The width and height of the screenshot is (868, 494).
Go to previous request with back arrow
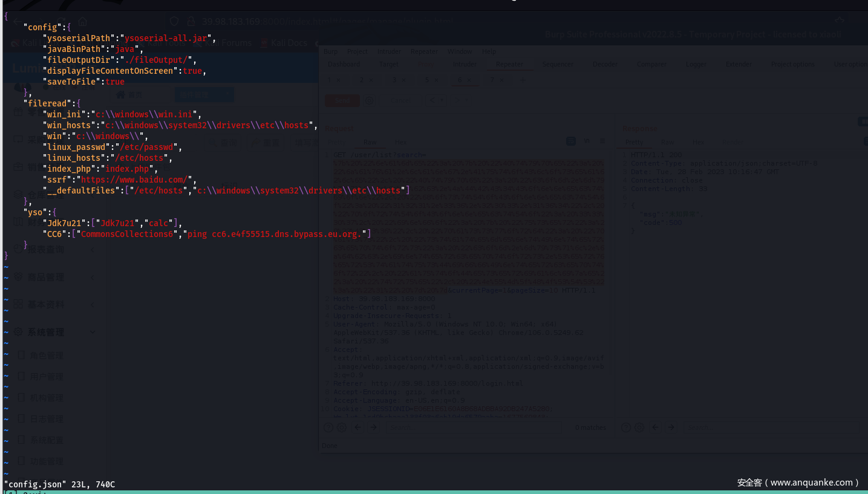(432, 101)
